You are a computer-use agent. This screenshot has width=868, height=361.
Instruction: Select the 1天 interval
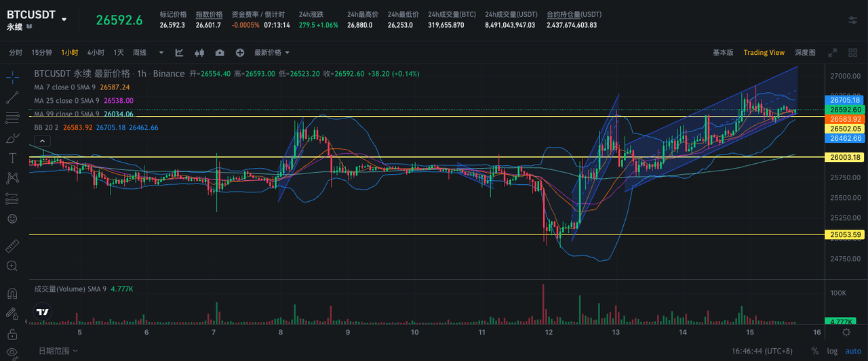(x=119, y=53)
